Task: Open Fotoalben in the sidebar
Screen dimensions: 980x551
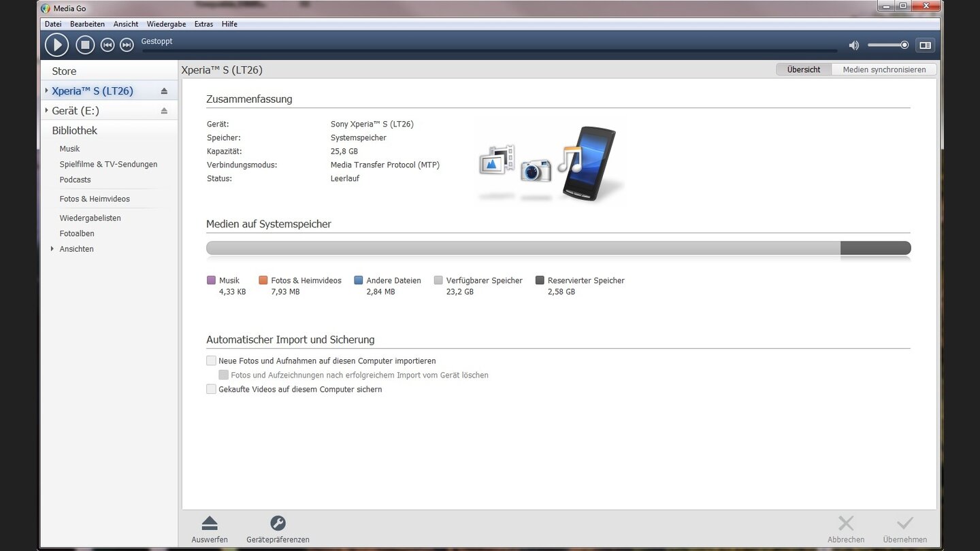Action: [77, 233]
